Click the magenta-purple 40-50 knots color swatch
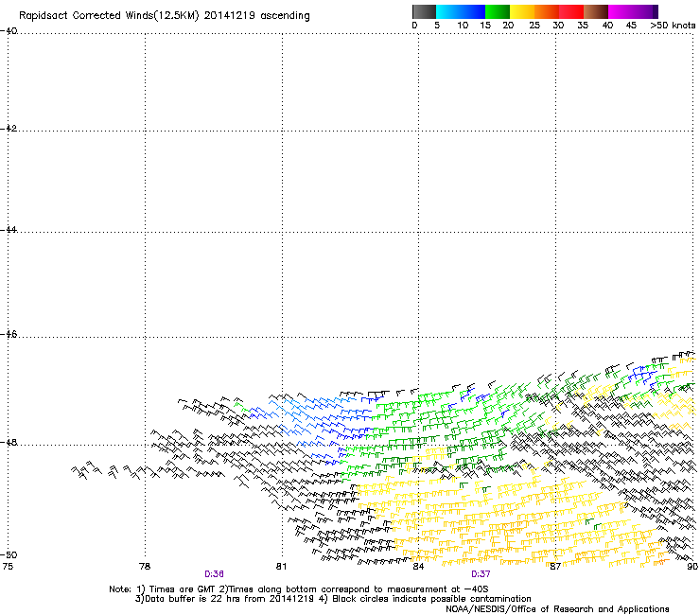Screen dimensions: 700x615 tap(633, 11)
